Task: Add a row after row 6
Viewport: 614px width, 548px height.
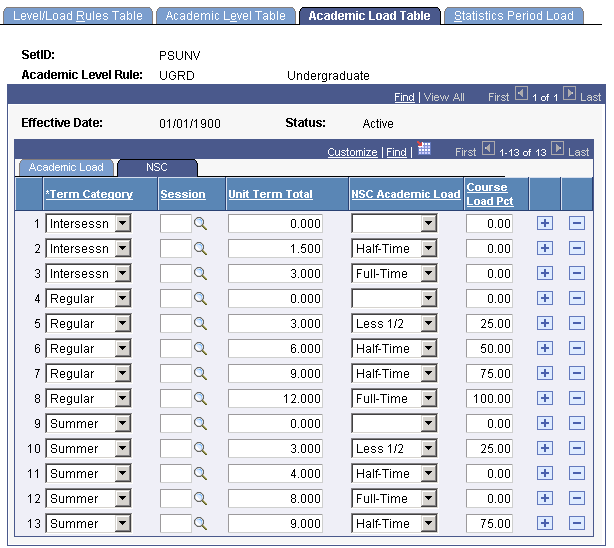Action: (545, 348)
